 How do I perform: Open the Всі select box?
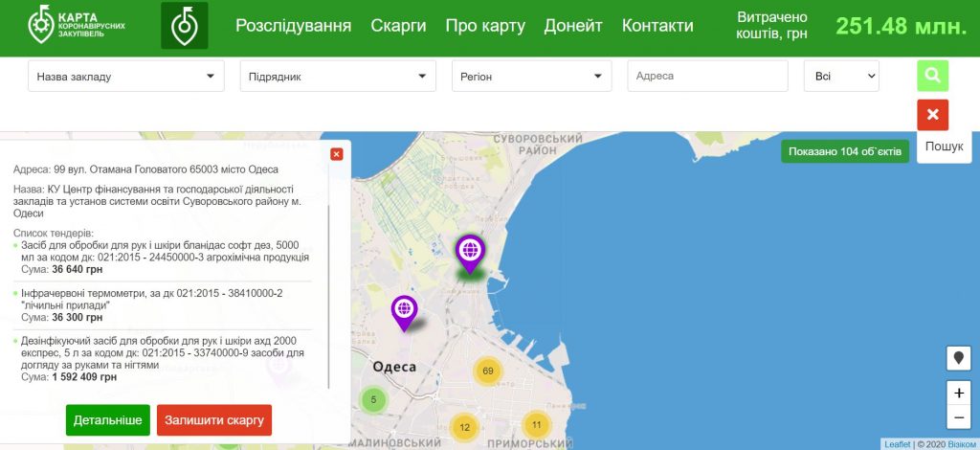tap(841, 76)
